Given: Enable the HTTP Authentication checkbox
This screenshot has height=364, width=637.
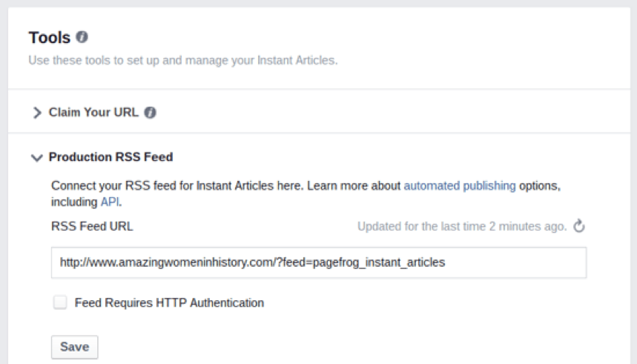Looking at the screenshot, I should (60, 302).
